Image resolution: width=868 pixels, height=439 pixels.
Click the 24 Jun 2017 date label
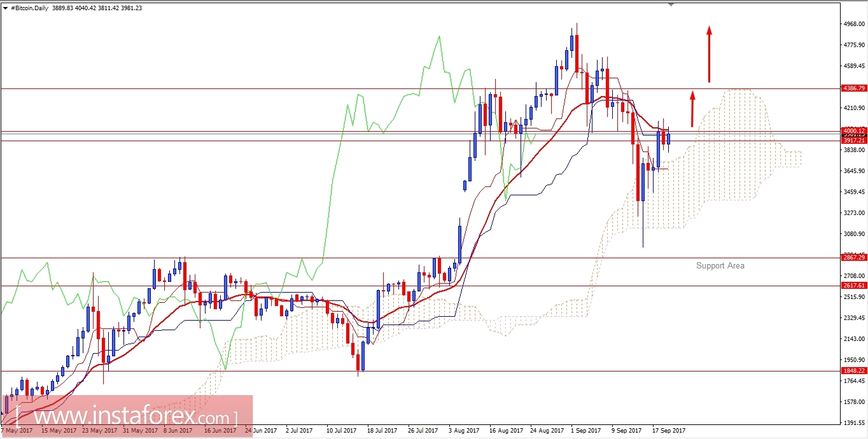pos(261,431)
